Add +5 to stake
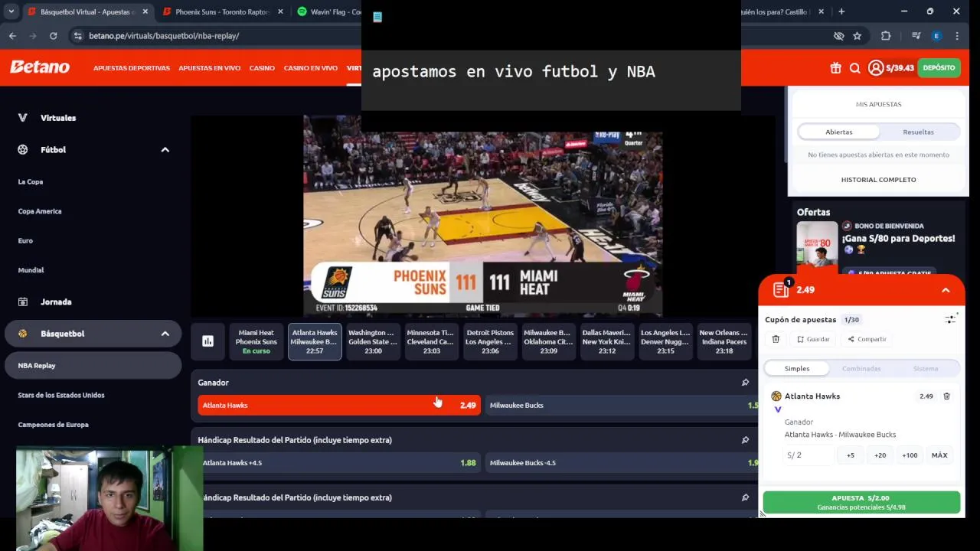 [851, 455]
